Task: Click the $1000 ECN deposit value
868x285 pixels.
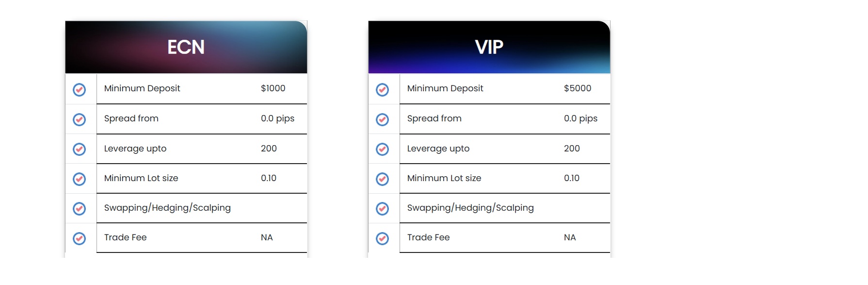Action: tap(273, 88)
